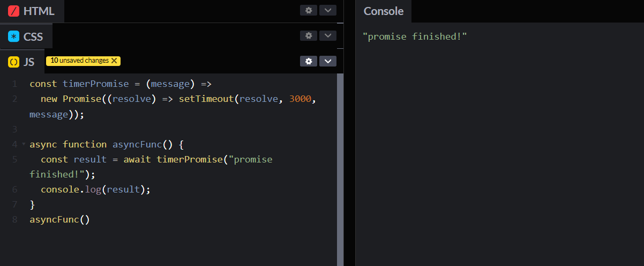Expand the JS editor dropdown chevron
Viewport: 644px width, 266px height.
click(328, 61)
